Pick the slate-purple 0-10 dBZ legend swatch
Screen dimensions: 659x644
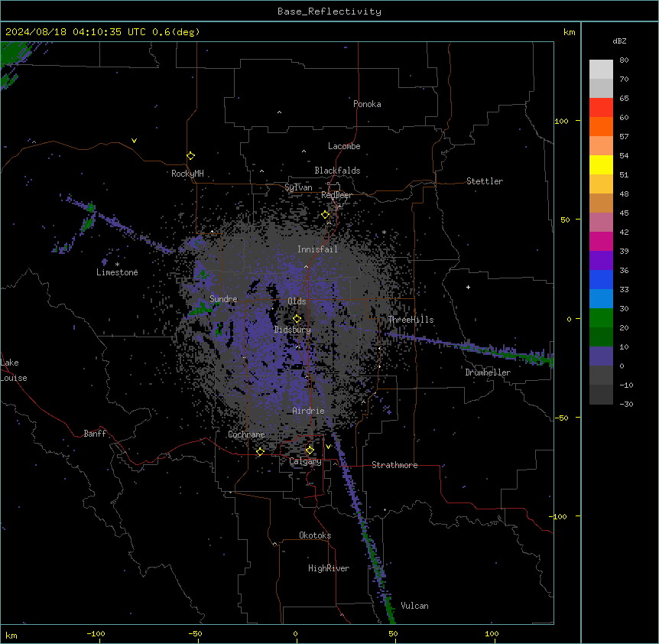601,356
